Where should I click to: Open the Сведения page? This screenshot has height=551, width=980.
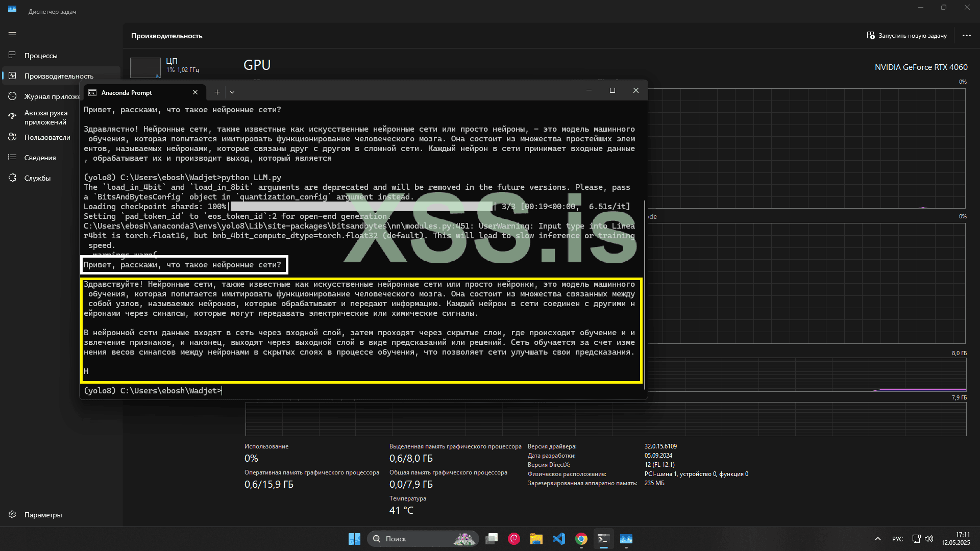(x=40, y=158)
